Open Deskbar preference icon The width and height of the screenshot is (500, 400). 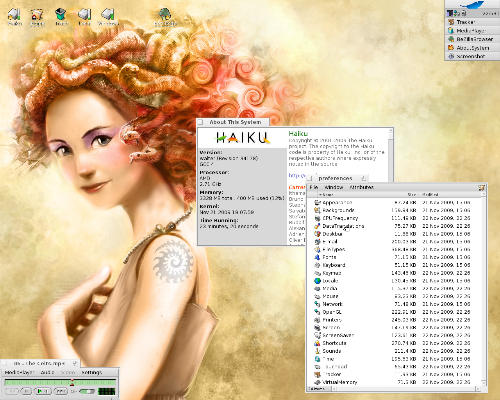coord(317,234)
